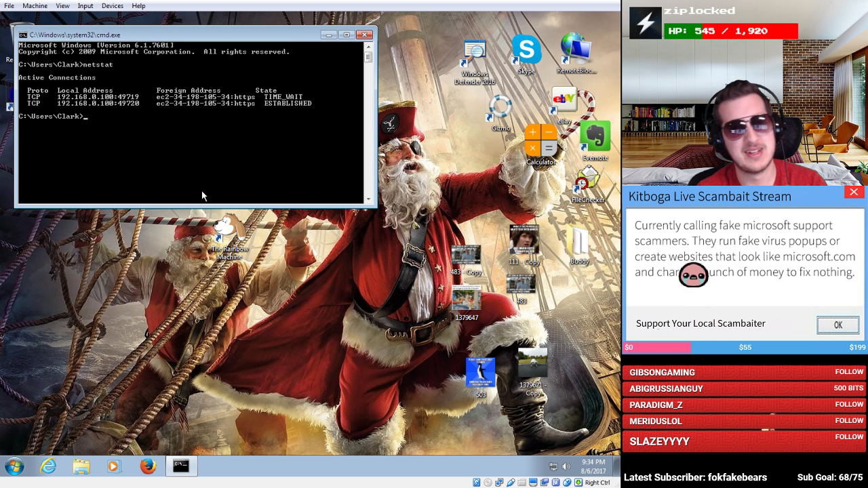Click the Right Ctrl host key label
Image resolution: width=868 pixels, height=488 pixels.
click(597, 483)
